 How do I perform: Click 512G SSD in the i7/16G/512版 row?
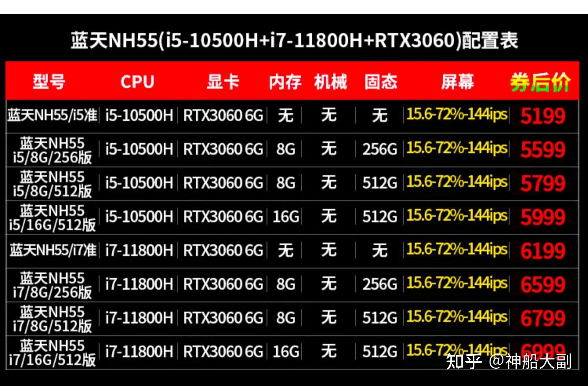pyautogui.click(x=379, y=351)
